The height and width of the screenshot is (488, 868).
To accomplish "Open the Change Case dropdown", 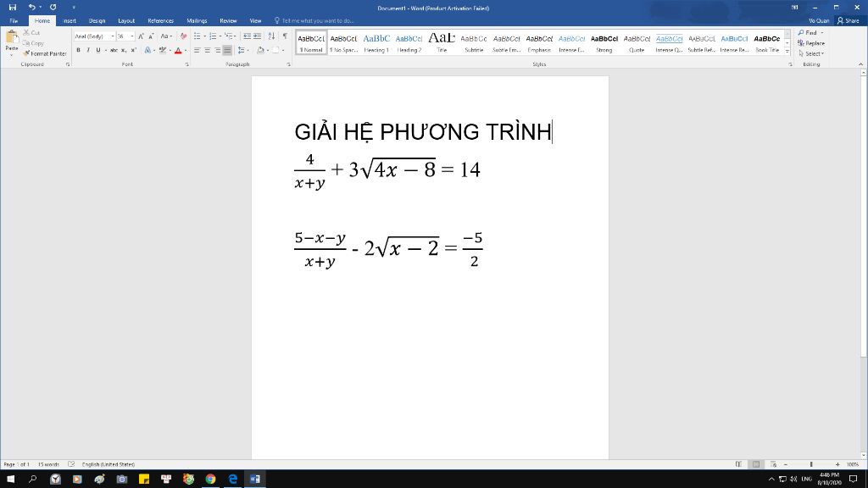I will [166, 36].
